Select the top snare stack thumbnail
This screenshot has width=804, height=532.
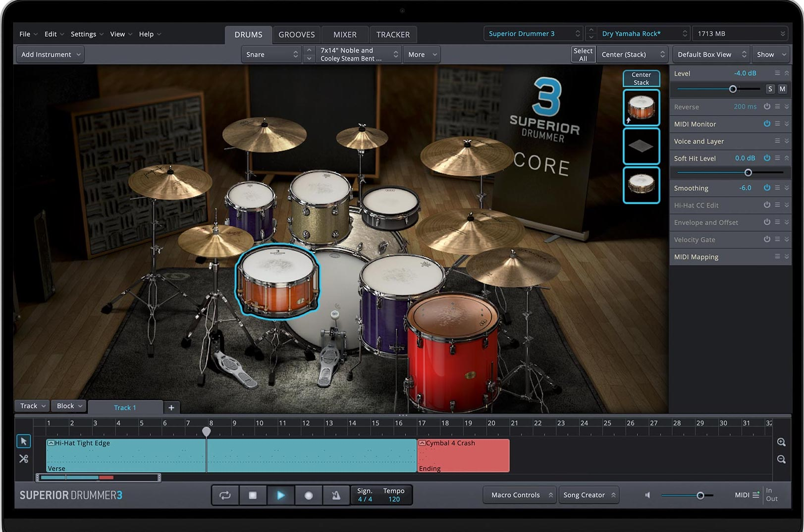(x=641, y=107)
